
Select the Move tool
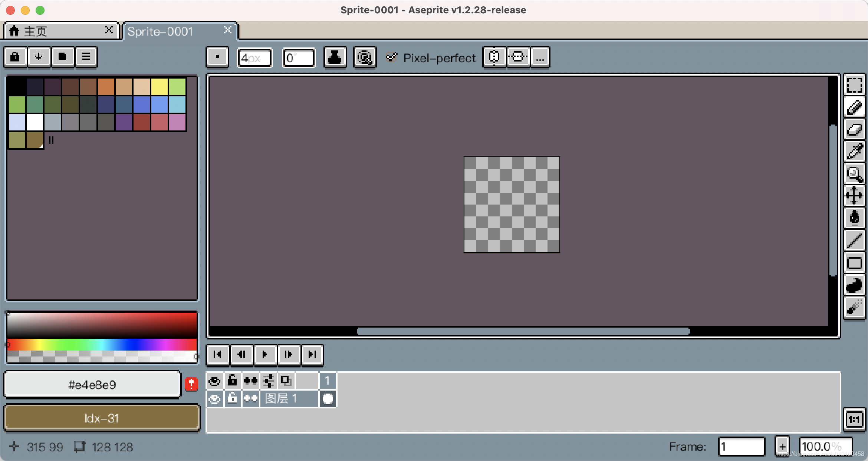854,196
